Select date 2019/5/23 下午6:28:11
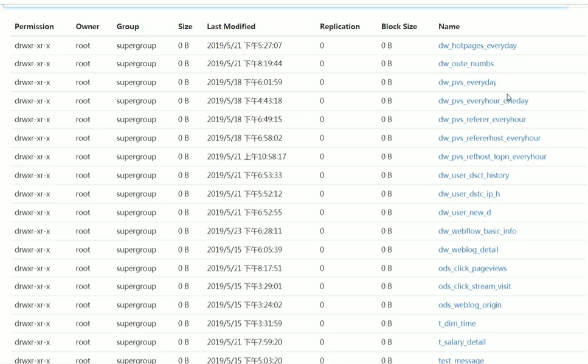 click(x=244, y=231)
